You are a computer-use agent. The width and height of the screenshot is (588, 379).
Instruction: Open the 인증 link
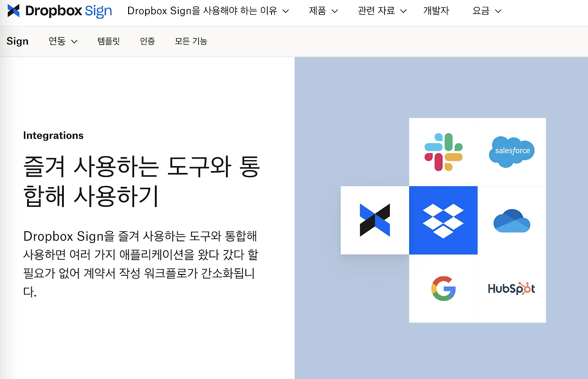tap(147, 41)
